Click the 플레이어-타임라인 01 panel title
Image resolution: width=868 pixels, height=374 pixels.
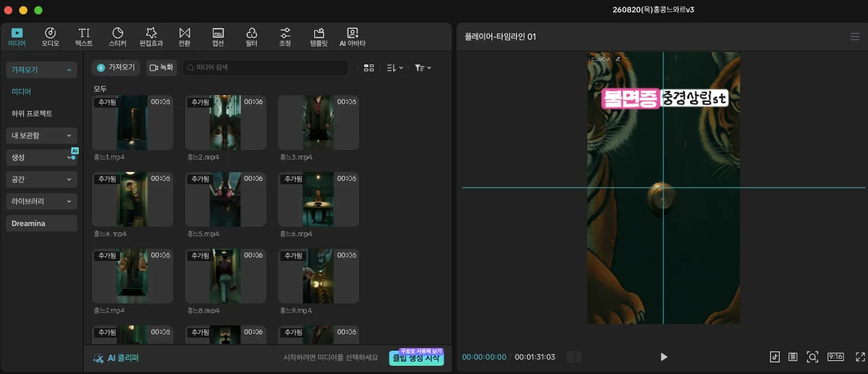[499, 37]
